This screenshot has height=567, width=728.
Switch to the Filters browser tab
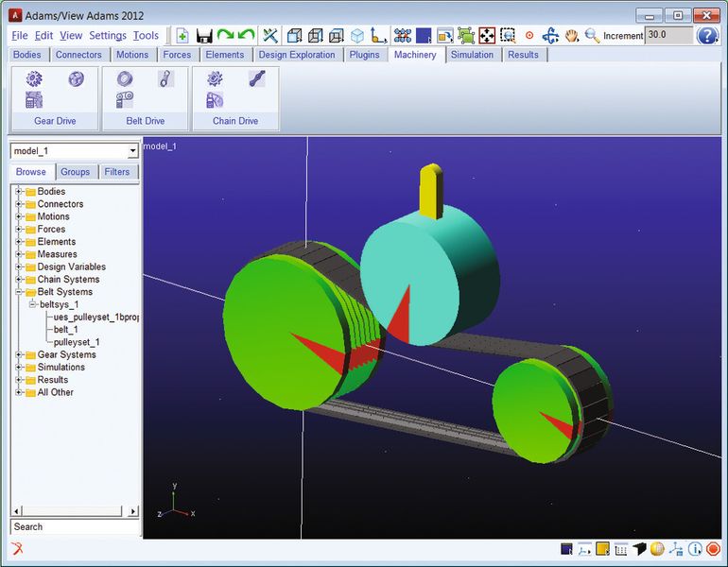(x=117, y=172)
